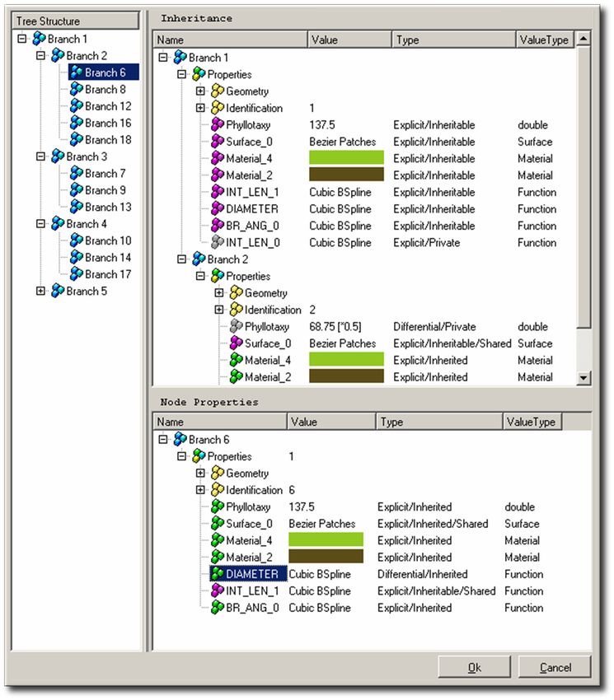Click the green Phyllotaxy icon in Node Properties
This screenshot has height=700, width=614.
(x=218, y=506)
